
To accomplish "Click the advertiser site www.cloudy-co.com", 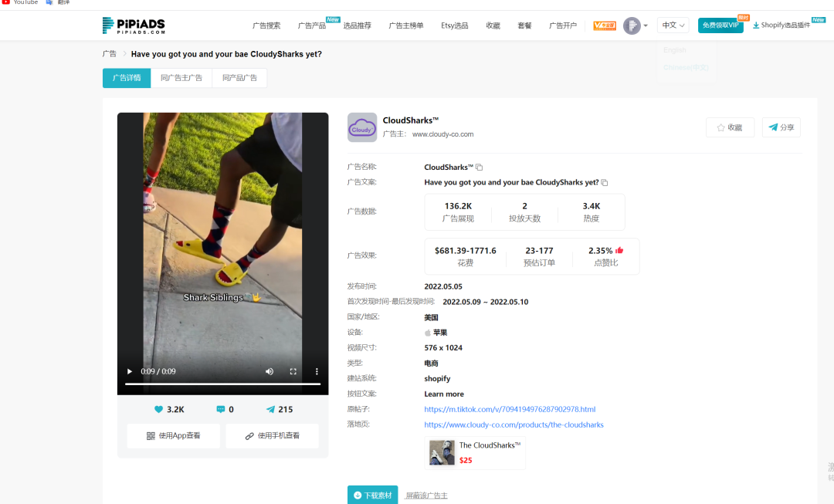I will pyautogui.click(x=443, y=134).
